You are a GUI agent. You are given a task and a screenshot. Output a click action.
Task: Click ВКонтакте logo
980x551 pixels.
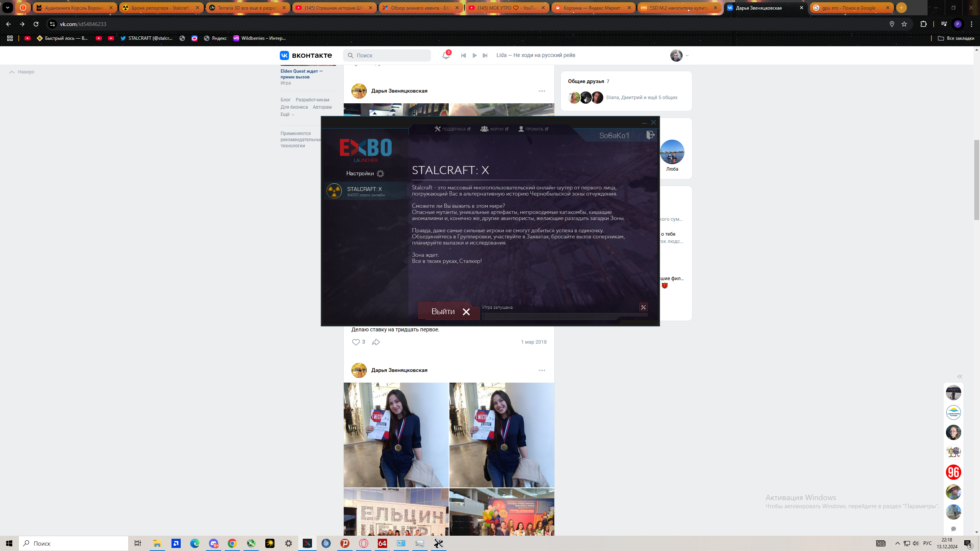(306, 55)
